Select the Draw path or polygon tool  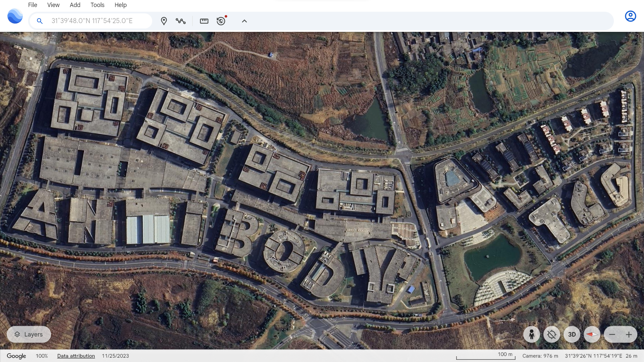point(180,21)
